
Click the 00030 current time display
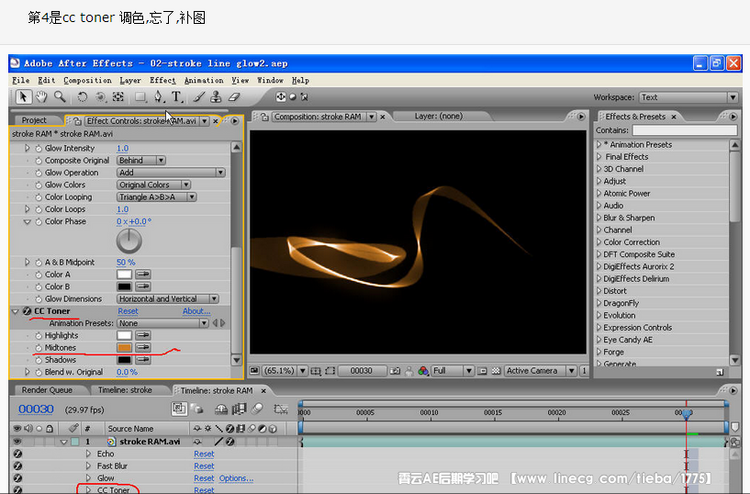pos(36,409)
